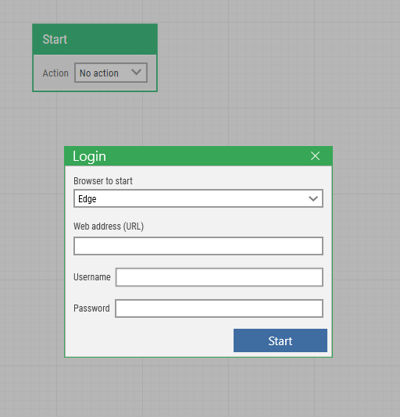Focus the Username text field
This screenshot has width=400, height=417.
[219, 277]
